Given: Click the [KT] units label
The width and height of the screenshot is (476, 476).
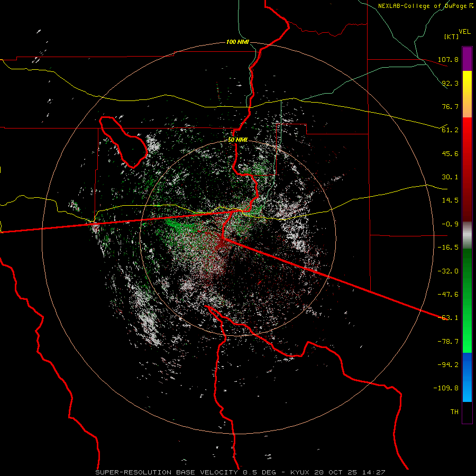Looking at the screenshot, I should [451, 36].
